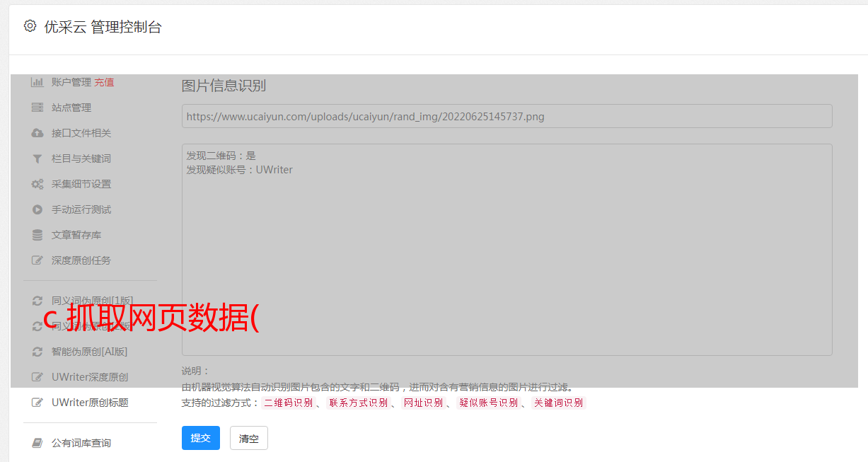This screenshot has height=462, width=868.
Task: Click the edit icon beside UWriter深度原创
Action: click(x=37, y=377)
